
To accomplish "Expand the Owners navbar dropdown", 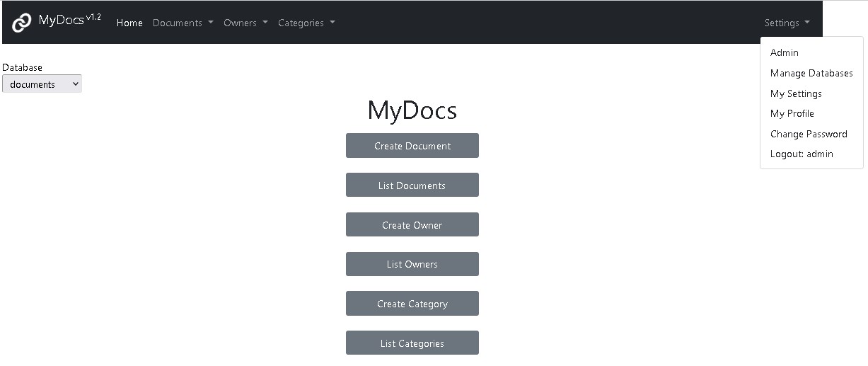I will [245, 23].
